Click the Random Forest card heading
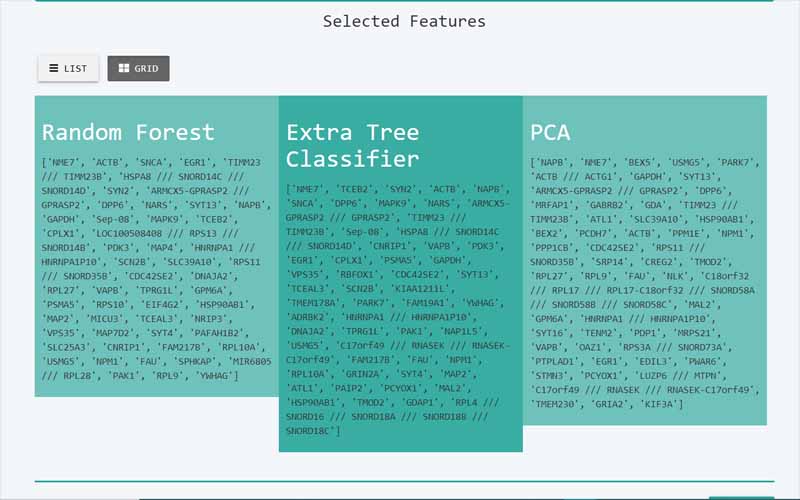This screenshot has height=500, width=800. tap(128, 132)
